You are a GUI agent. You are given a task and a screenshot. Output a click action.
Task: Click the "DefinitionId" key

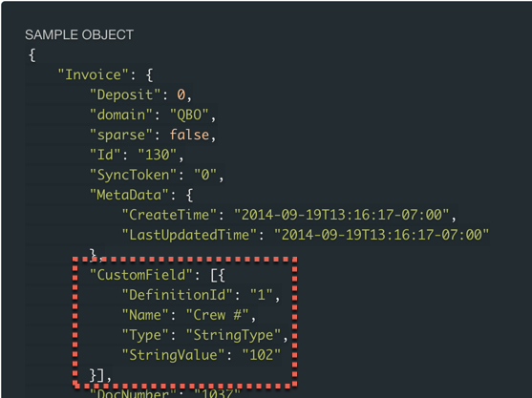pyautogui.click(x=178, y=295)
